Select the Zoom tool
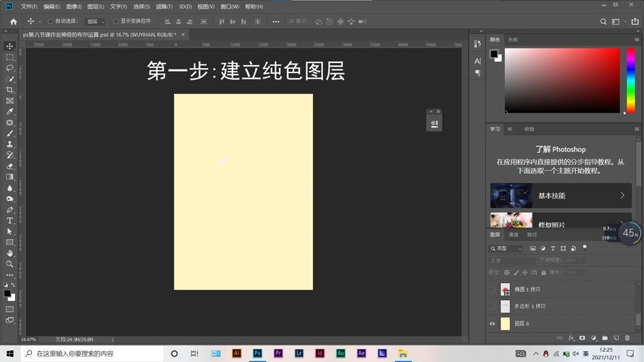644x362 pixels. pos(10,264)
